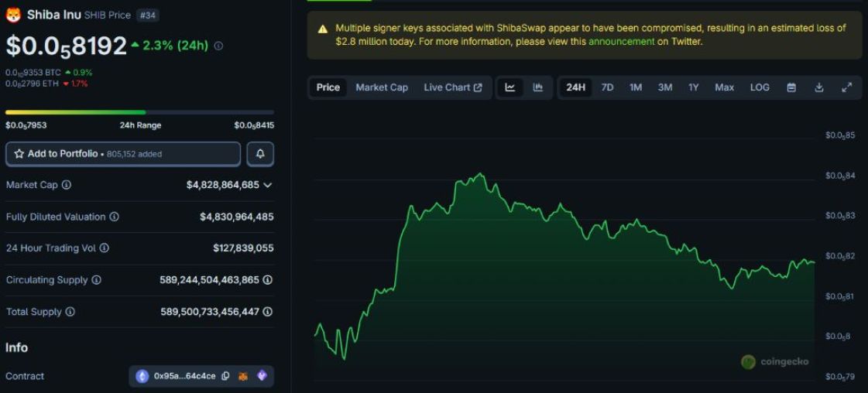Click the value $4,830,964,485
This screenshot has height=393, width=868.
(x=236, y=217)
